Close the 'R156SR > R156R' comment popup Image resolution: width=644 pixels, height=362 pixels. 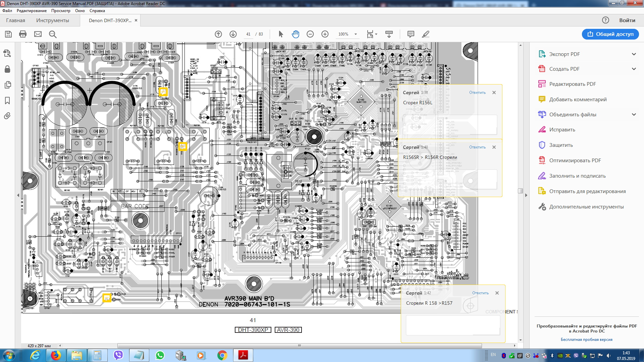tap(494, 147)
